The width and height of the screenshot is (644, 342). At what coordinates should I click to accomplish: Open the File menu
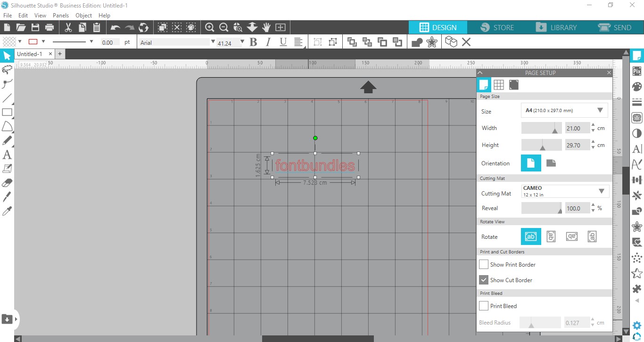[x=8, y=16]
